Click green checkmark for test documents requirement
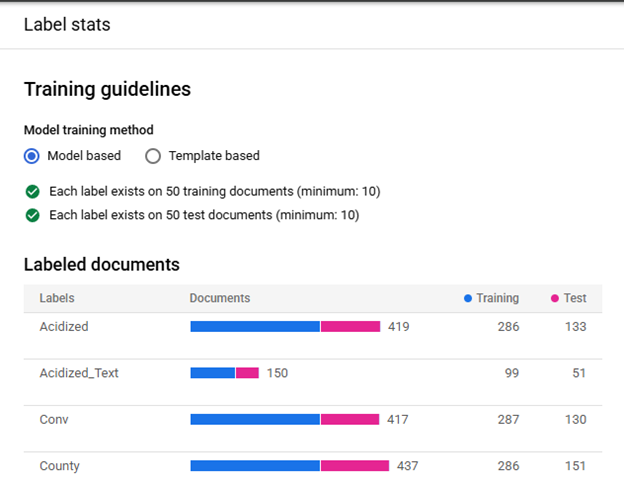 coord(32,215)
